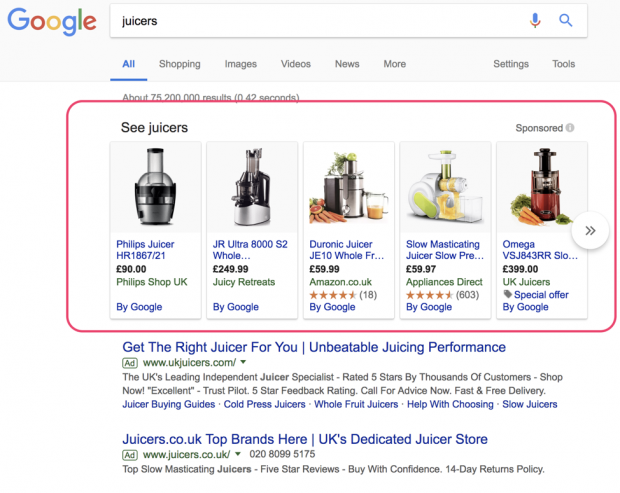
Task: Open Settings in the search bar
Action: point(511,64)
